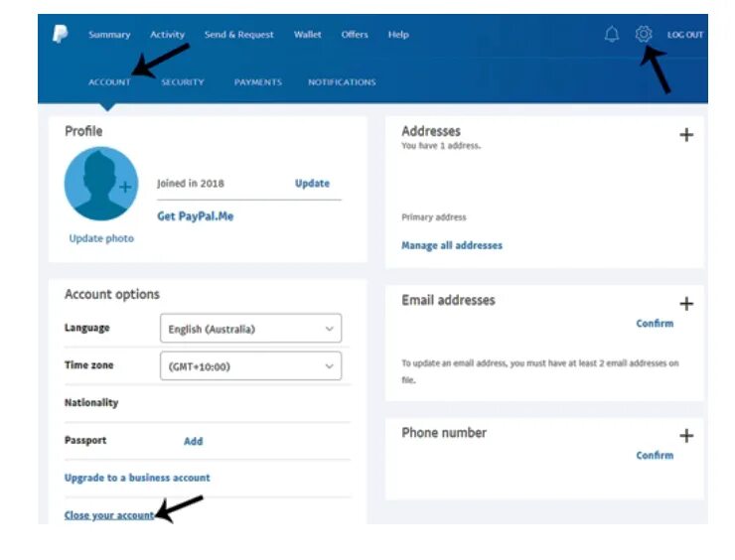The height and width of the screenshot is (560, 735).
Task: Switch to the SECURITY tab
Action: [x=183, y=82]
